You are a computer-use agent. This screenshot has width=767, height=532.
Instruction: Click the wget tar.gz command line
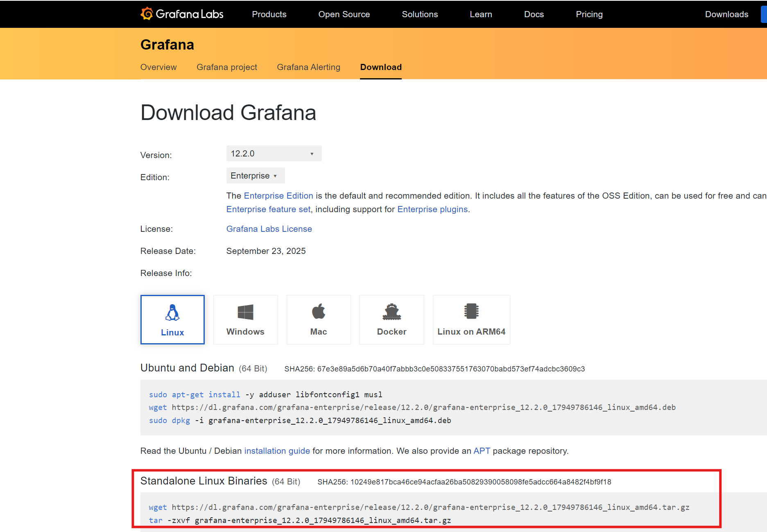pos(419,507)
